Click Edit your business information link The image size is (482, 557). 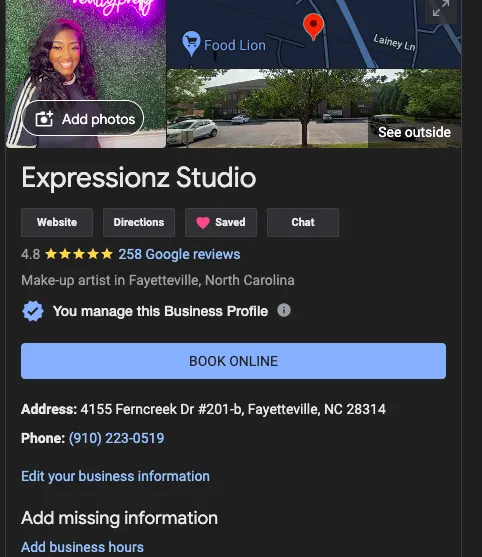pos(115,476)
